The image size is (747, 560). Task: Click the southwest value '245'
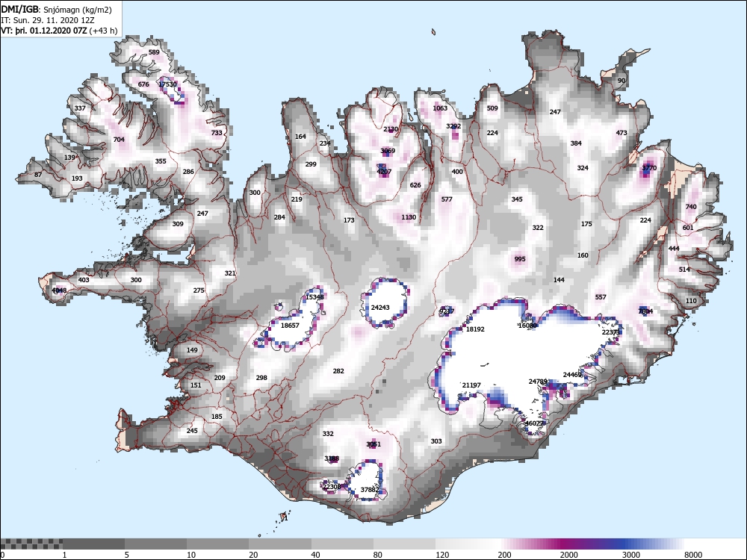pyautogui.click(x=192, y=431)
